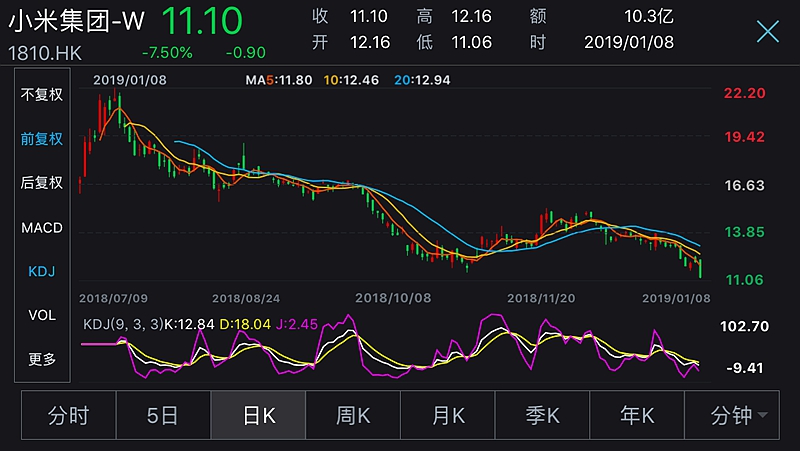
Task: Switch to 月K monthly candlestick tab
Action: pos(447,415)
